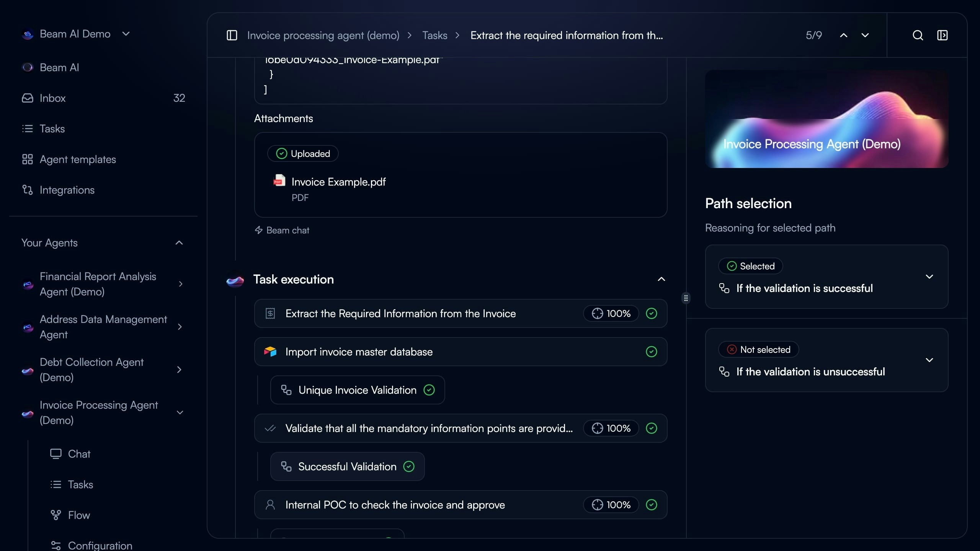Open the Beam AI Demo workspace dropdown
Viewport: 980px width, 551px height.
pos(126,34)
